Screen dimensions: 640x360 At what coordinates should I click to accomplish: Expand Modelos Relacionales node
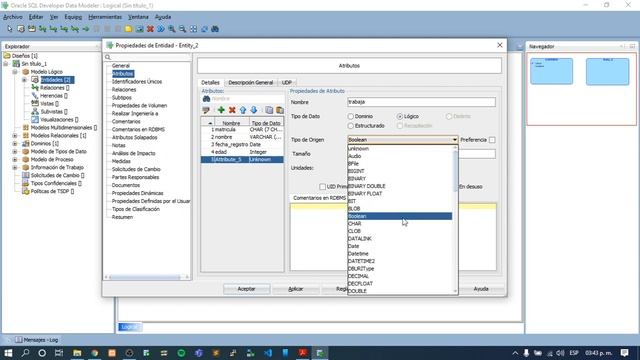[x=15, y=136]
